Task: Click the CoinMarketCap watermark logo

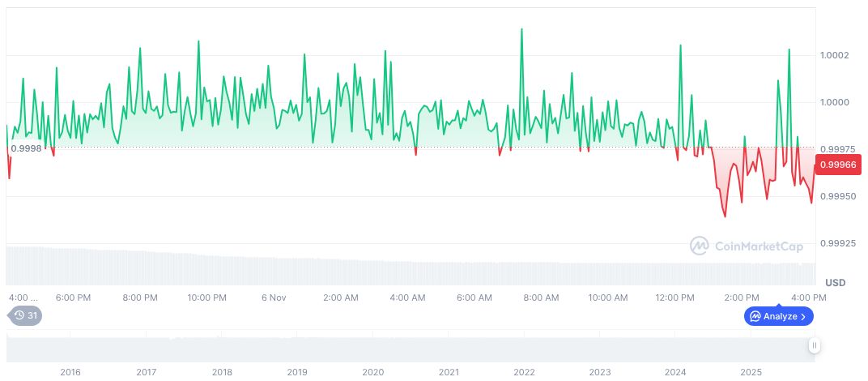Action: click(744, 245)
